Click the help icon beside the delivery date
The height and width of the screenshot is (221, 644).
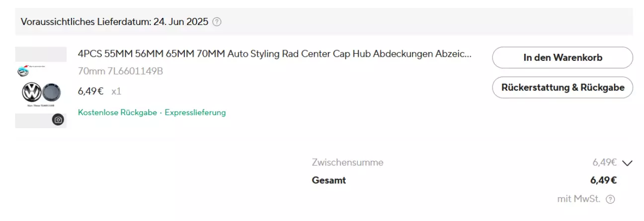tap(217, 22)
